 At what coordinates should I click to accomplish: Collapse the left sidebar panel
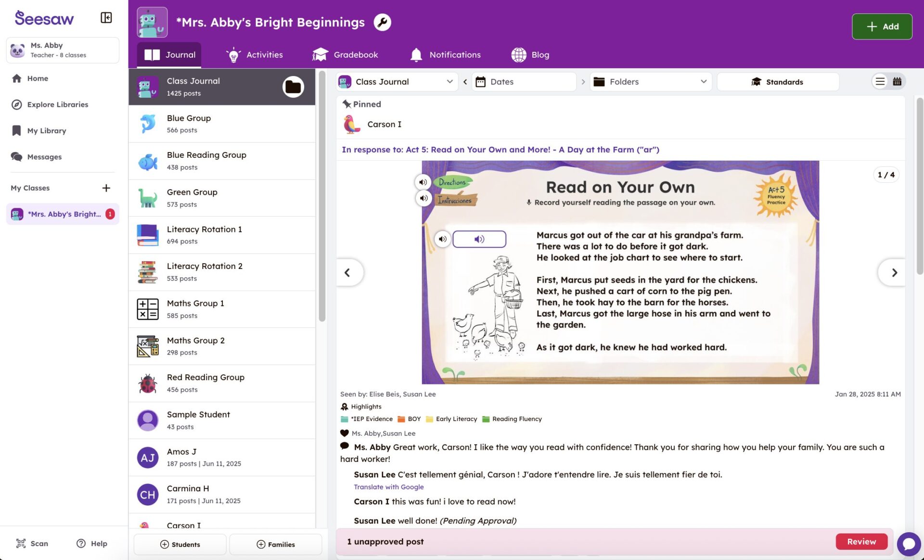(x=105, y=17)
